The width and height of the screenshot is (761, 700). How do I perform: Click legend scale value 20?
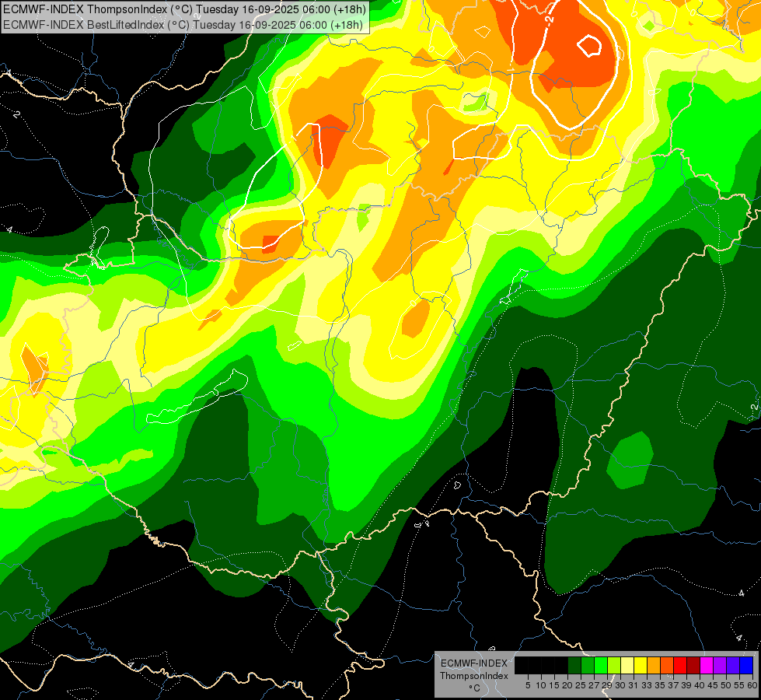pos(567,685)
